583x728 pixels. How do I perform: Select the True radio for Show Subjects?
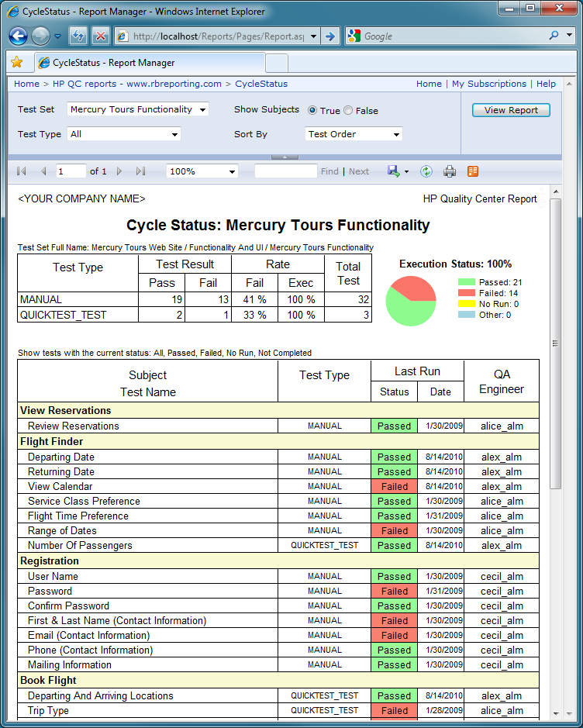point(312,111)
